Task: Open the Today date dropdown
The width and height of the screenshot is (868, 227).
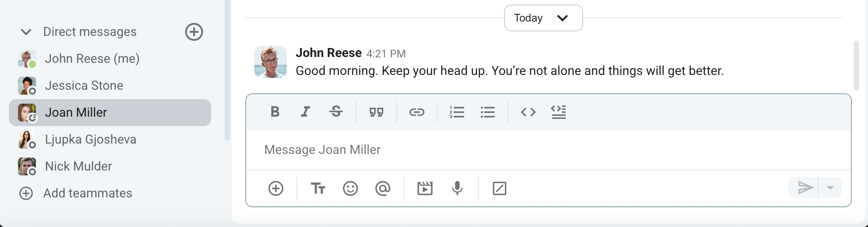Action: pos(543,18)
